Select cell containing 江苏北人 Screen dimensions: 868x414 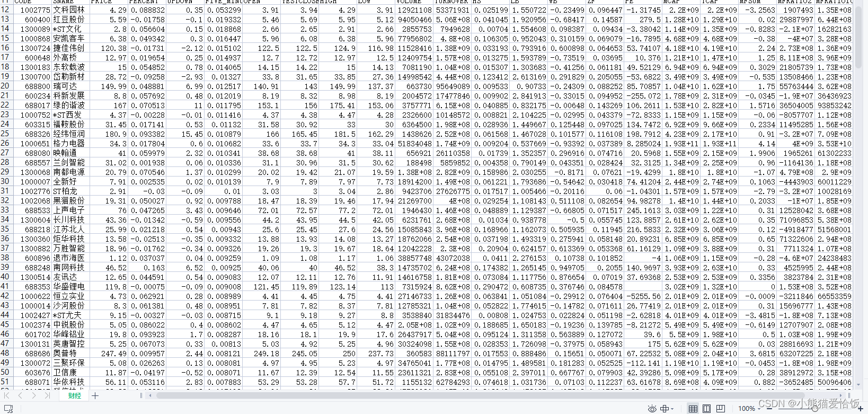(70, 229)
